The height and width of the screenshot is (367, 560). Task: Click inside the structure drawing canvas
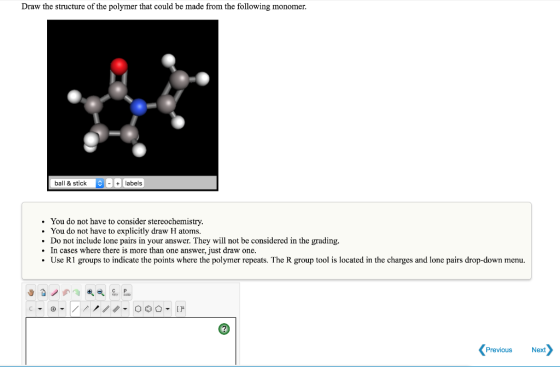131,341
